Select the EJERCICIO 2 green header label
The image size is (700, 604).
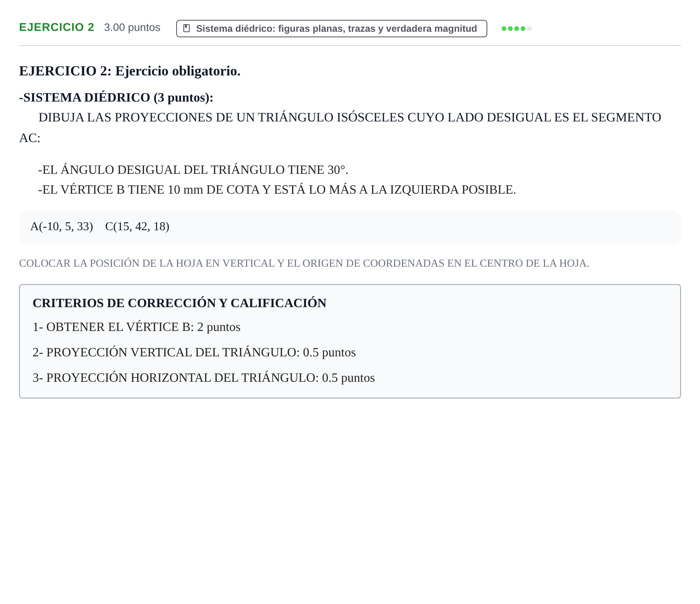[57, 27]
